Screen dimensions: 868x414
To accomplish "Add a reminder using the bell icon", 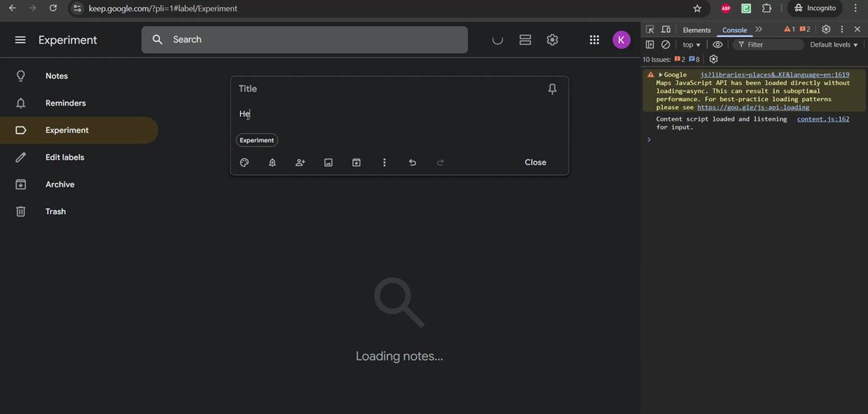I will pos(273,163).
